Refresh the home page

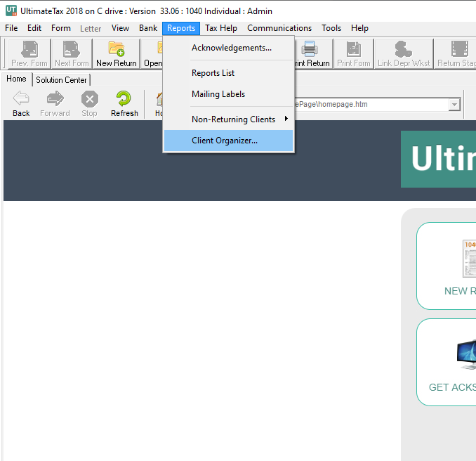(x=124, y=103)
